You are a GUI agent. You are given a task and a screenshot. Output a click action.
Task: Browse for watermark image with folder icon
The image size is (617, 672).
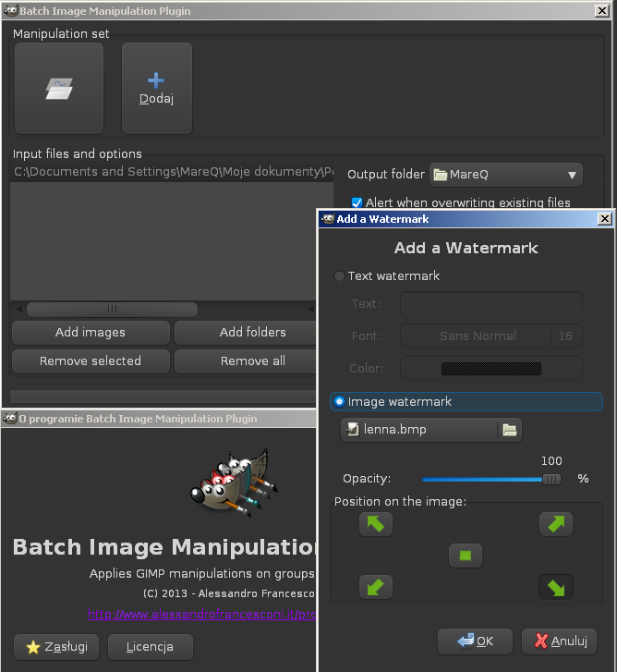coord(510,430)
